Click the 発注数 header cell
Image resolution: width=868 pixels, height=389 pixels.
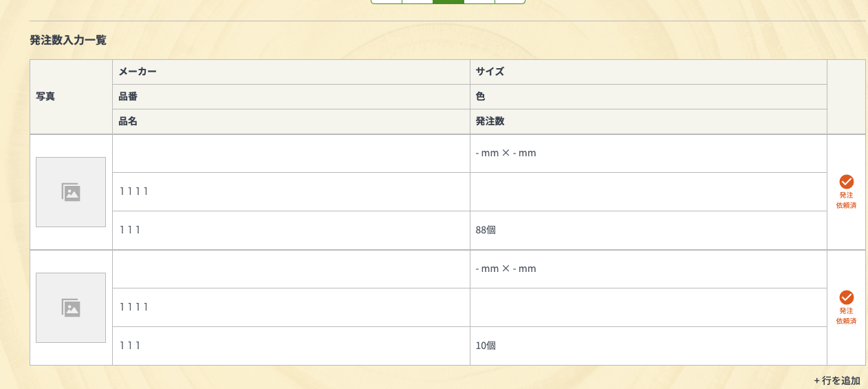pyautogui.click(x=649, y=121)
